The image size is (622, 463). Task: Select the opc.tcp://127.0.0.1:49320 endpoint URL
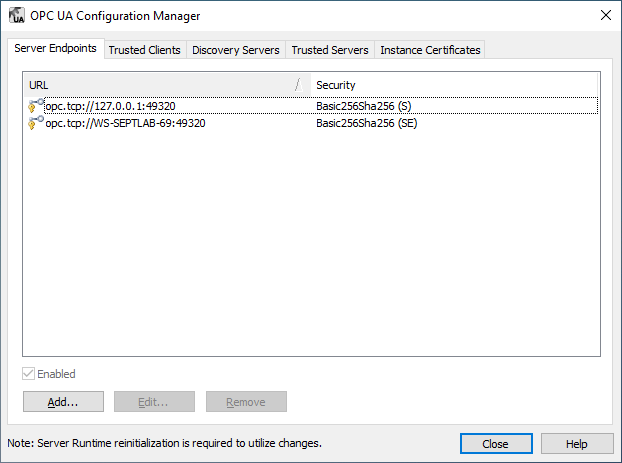pyautogui.click(x=111, y=105)
